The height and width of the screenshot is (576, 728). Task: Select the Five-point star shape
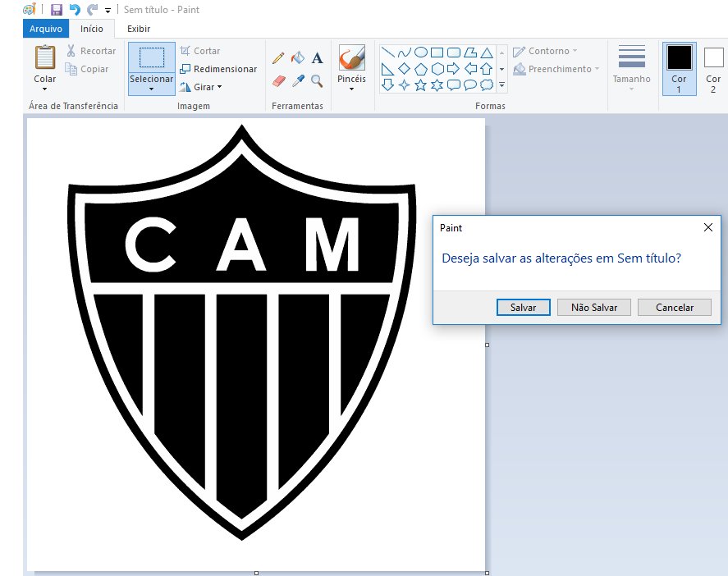(421, 85)
